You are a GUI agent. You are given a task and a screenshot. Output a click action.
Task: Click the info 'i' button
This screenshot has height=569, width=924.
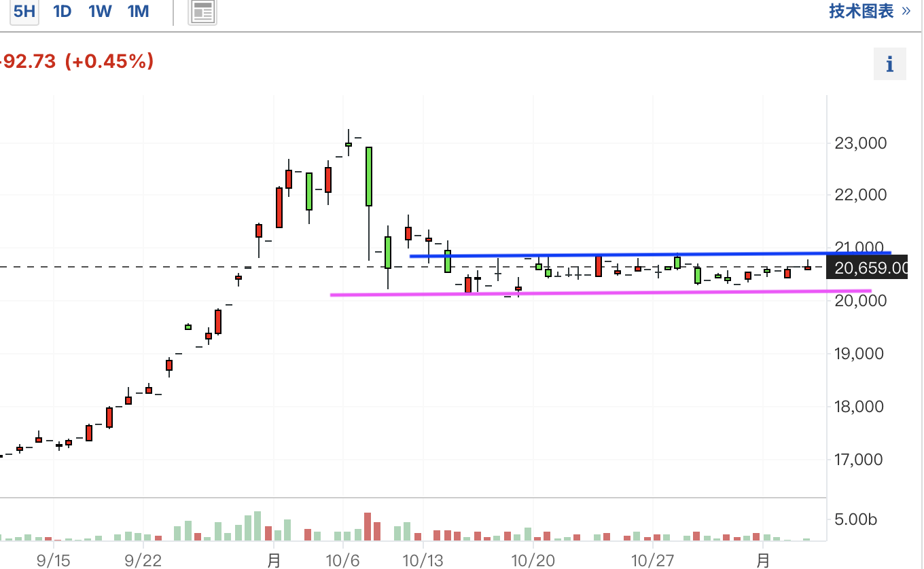pos(889,65)
